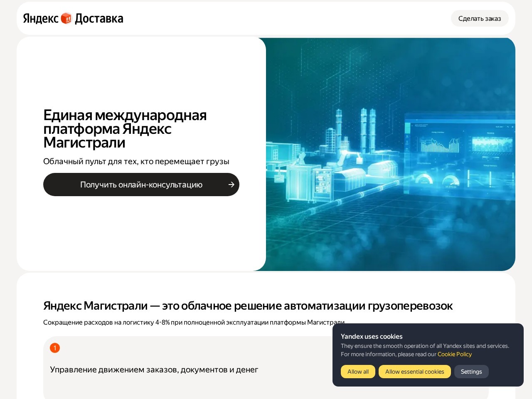The image size is (532, 399).
Task: Click Получить онлайн-консультацию button
Action: coord(141,185)
